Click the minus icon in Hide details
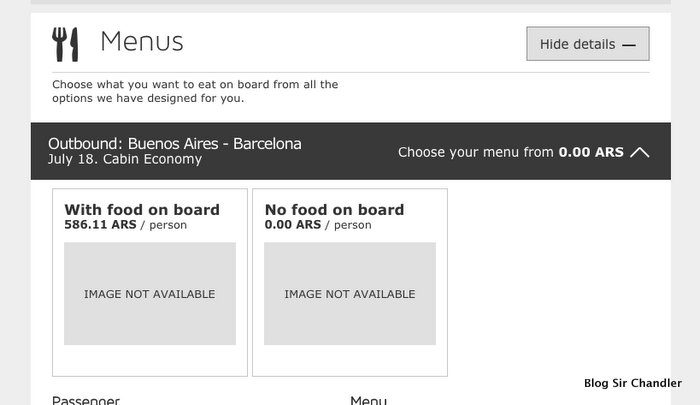This screenshot has width=700, height=405. point(629,45)
